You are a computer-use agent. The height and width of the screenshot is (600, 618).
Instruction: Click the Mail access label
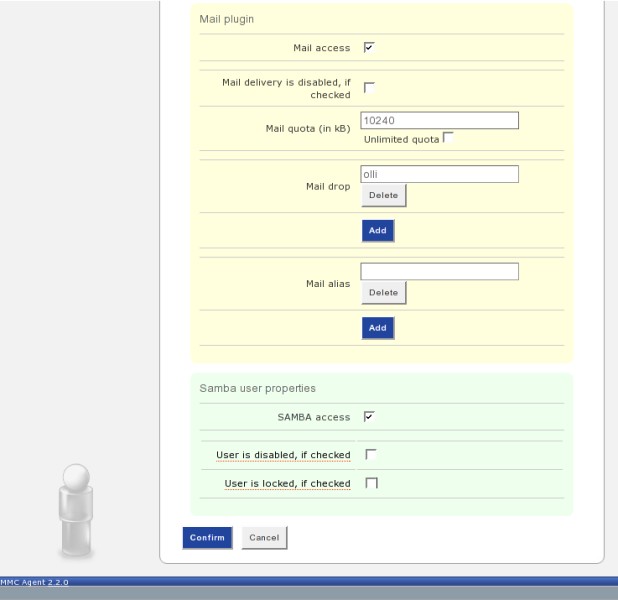tap(322, 48)
